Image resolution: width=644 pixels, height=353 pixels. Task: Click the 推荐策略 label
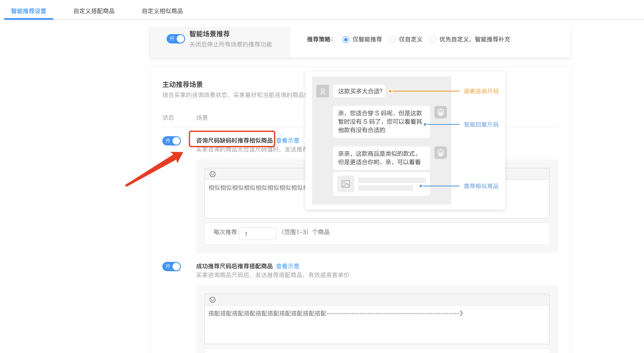click(x=320, y=39)
